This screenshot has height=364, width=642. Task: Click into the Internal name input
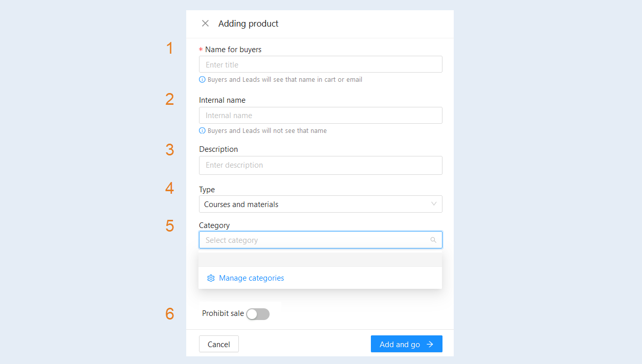click(321, 116)
